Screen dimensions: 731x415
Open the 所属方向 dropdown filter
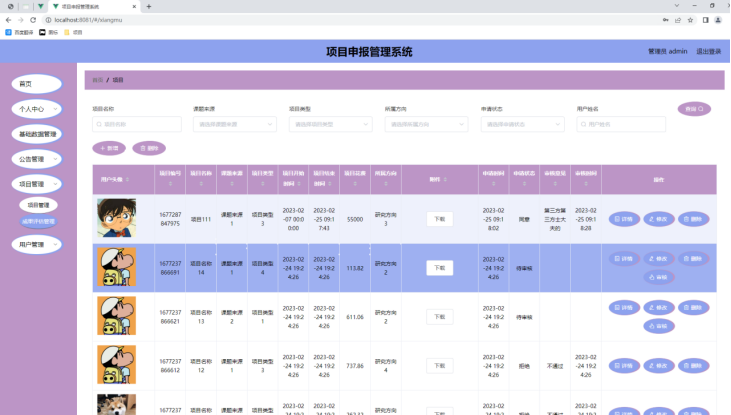pos(427,124)
